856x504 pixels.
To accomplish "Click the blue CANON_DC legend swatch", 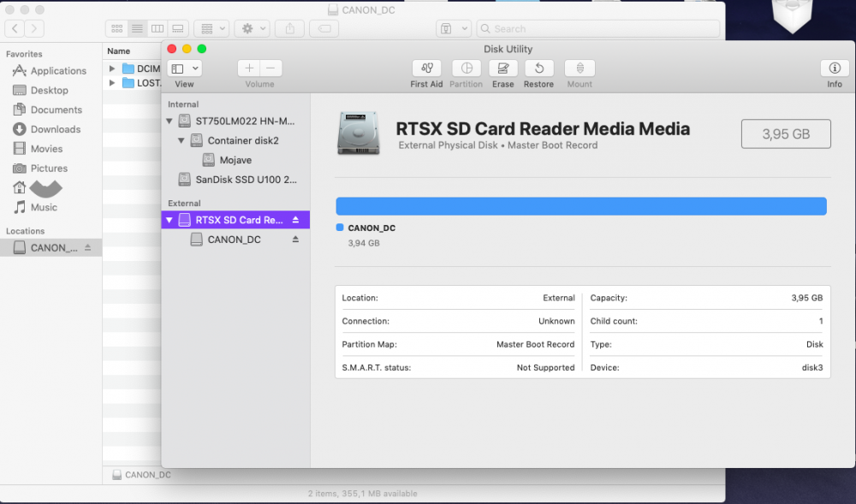I will [x=340, y=228].
